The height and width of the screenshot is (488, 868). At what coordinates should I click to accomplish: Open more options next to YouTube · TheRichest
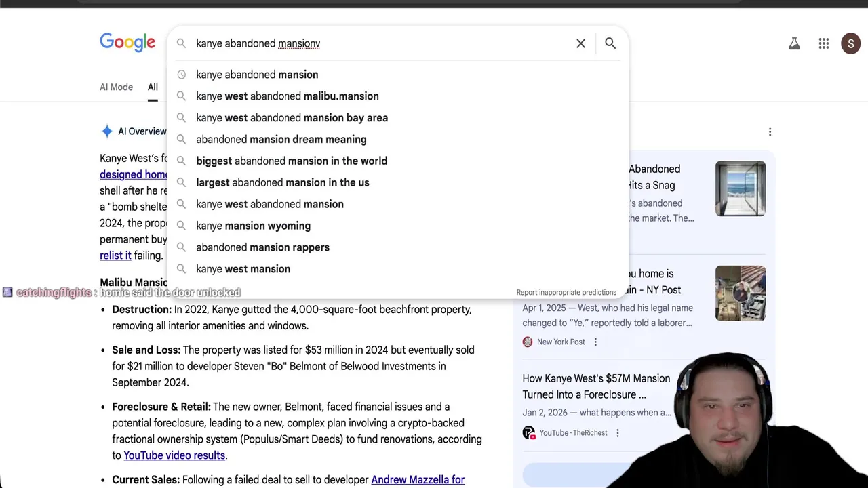click(617, 432)
